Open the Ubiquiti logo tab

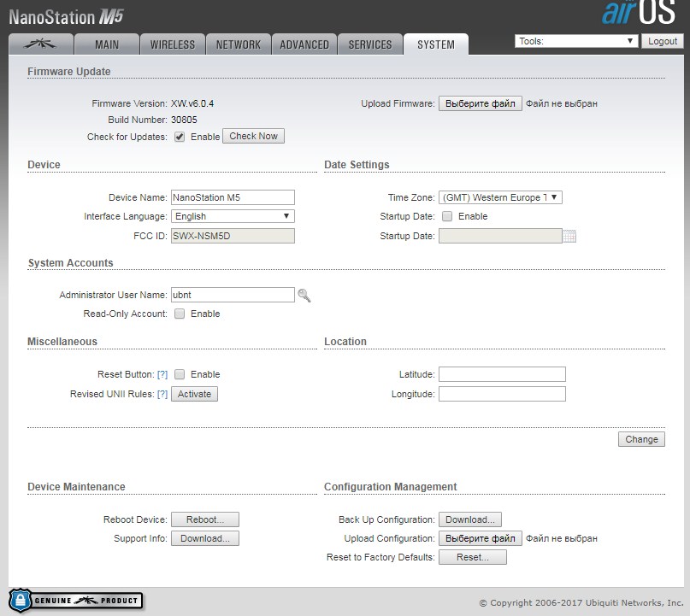point(40,44)
